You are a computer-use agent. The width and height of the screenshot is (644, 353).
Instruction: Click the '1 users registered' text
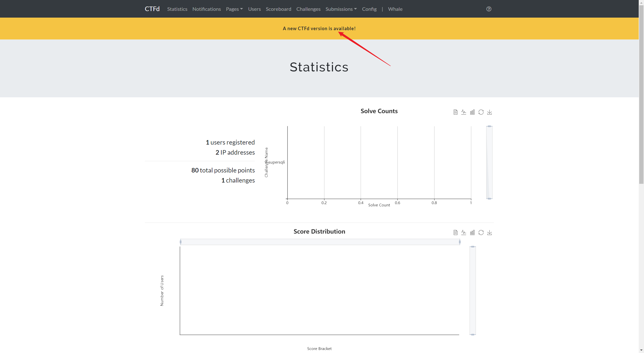pos(230,142)
